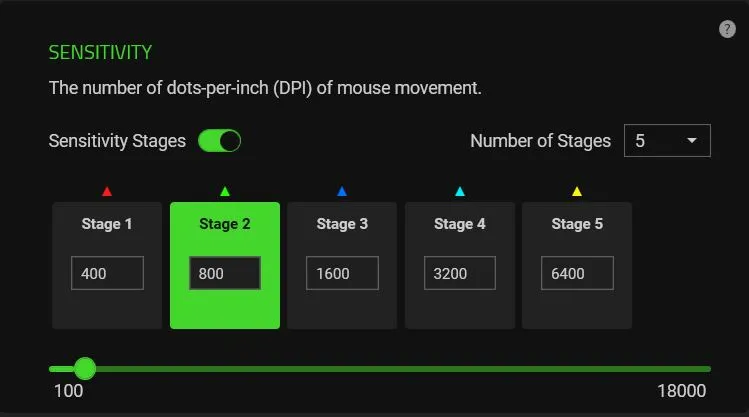Click the red Stage 1 indicator triangle
Image resolution: width=749 pixels, height=417 pixels.
coord(107,192)
